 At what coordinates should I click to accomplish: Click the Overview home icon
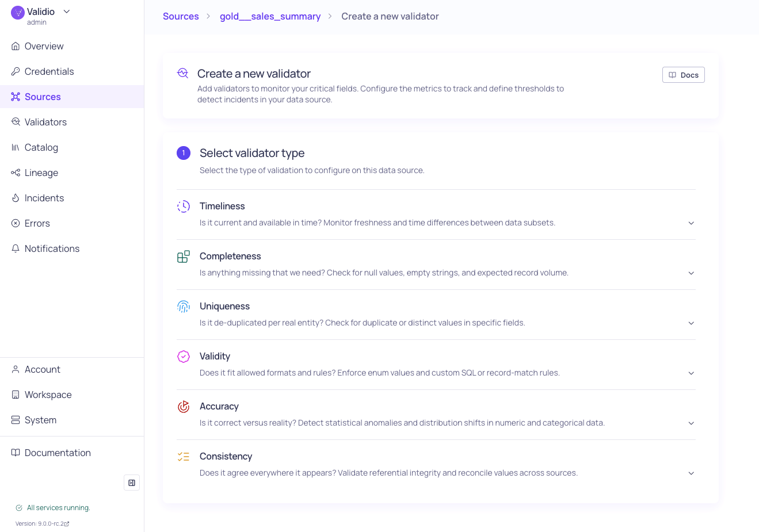(x=16, y=46)
